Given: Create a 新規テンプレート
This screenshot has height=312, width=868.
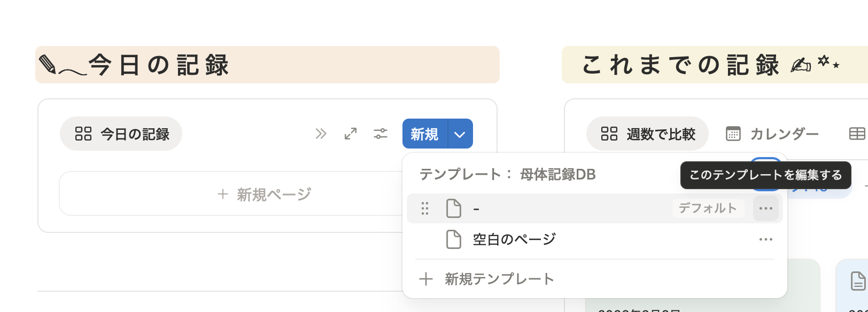Looking at the screenshot, I should (x=499, y=279).
